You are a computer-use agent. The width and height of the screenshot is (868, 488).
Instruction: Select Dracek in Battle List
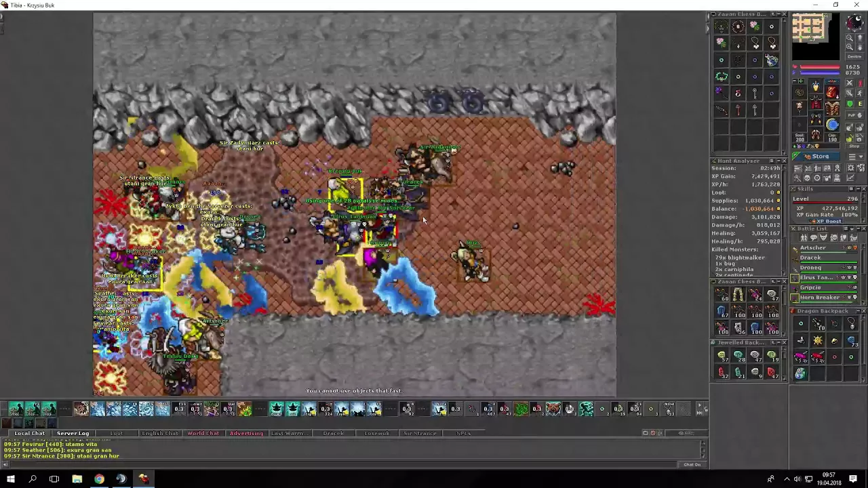[x=825, y=258]
